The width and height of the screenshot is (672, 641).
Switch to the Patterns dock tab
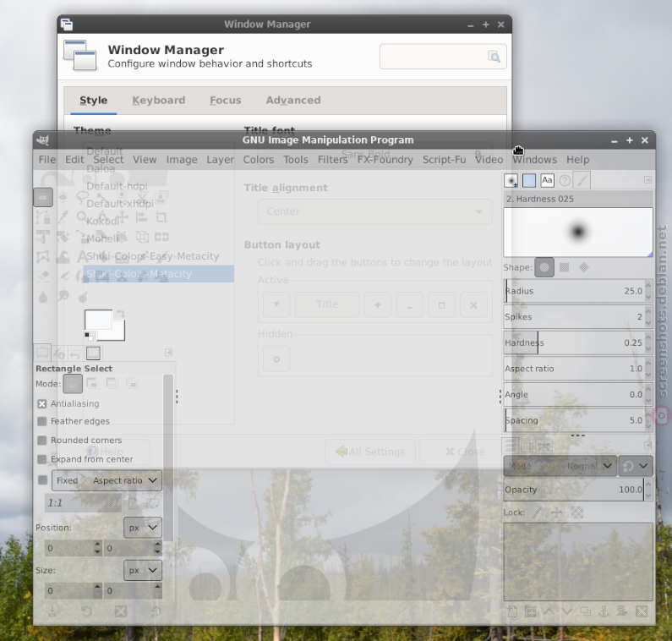point(529,180)
